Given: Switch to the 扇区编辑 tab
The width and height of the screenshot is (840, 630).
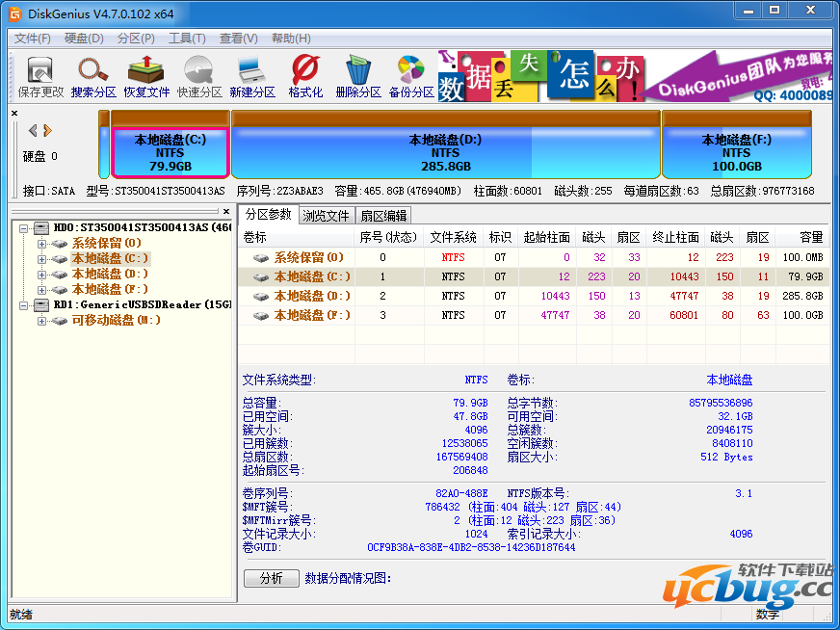Looking at the screenshot, I should 382,214.
